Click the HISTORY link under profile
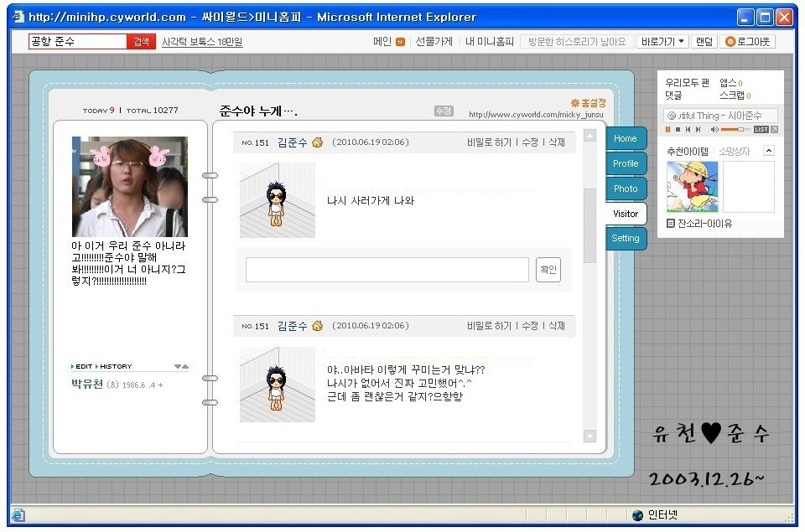This screenshot has height=532, width=805. 116,366
